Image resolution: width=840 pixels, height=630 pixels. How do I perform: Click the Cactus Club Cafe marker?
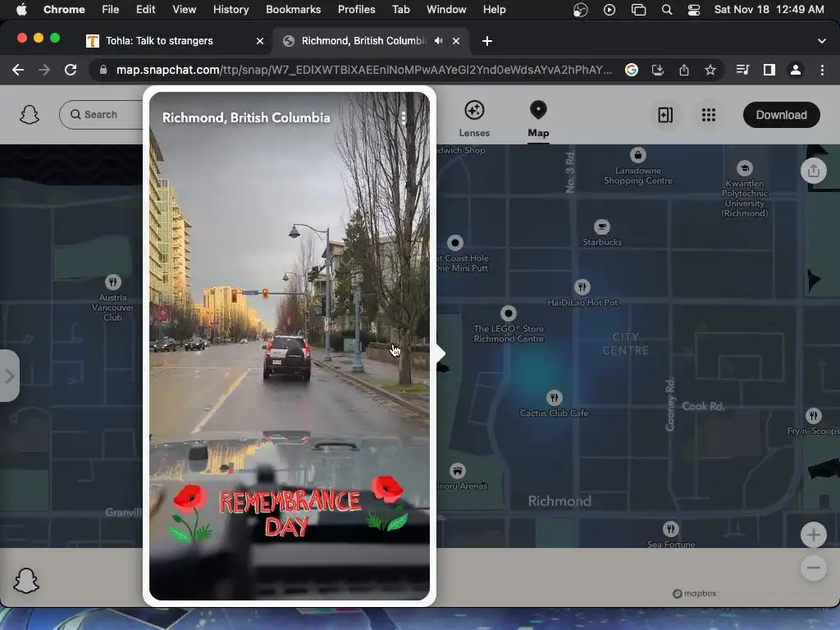554,398
